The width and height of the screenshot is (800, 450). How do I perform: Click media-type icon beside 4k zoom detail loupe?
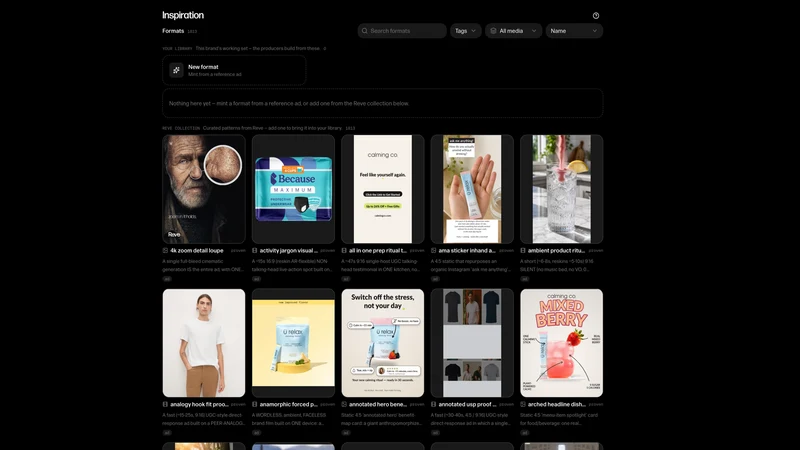[165, 251]
